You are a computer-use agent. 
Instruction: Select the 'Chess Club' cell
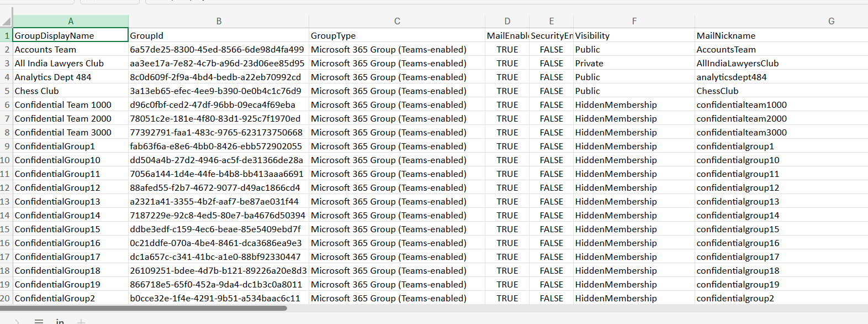71,91
